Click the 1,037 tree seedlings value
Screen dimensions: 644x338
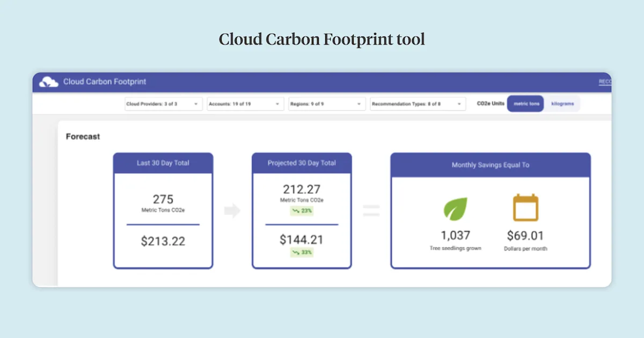455,236
